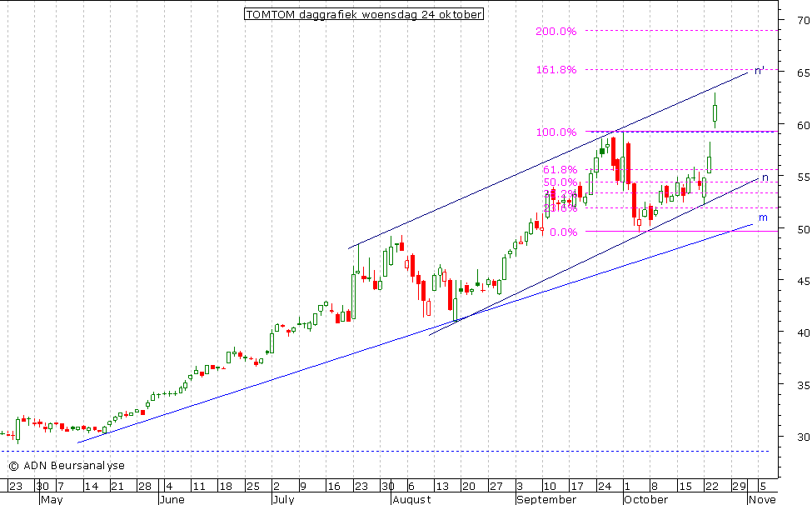Click the © ADN Beursanalyse copyright text

67,466
